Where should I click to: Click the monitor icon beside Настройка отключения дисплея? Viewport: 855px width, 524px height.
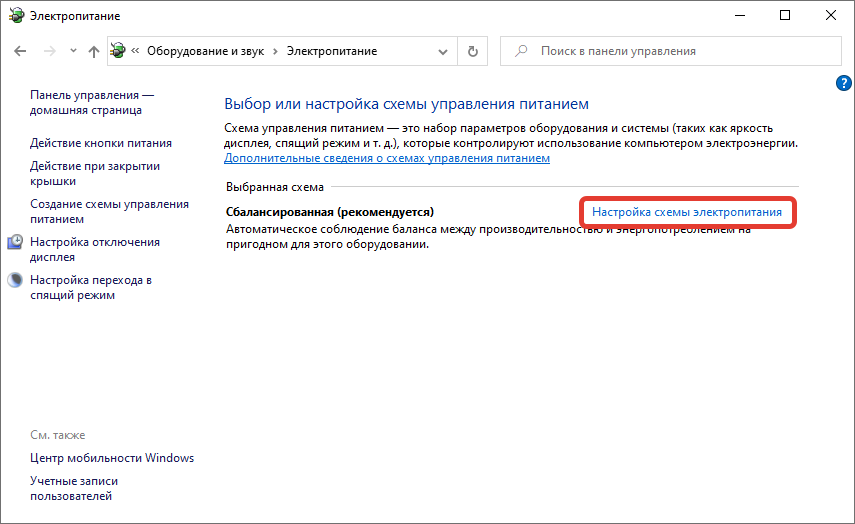tap(15, 242)
